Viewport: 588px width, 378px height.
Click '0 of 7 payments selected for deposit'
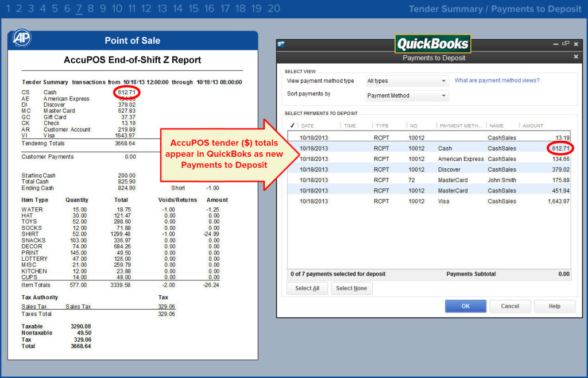pos(338,274)
